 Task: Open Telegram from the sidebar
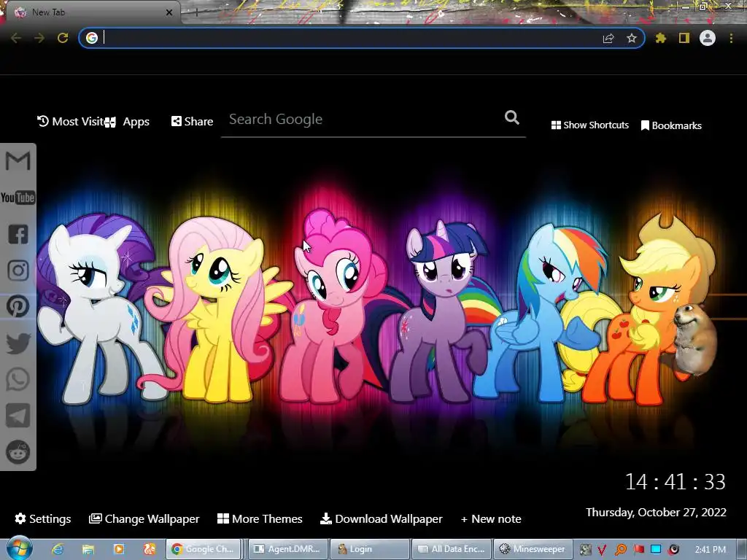coord(18,416)
